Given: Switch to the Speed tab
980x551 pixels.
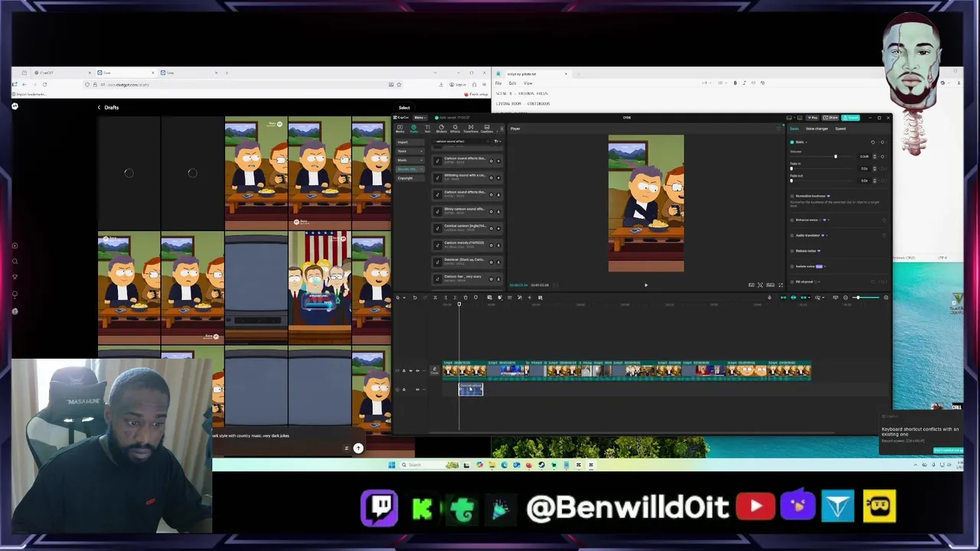Looking at the screenshot, I should pyautogui.click(x=841, y=129).
